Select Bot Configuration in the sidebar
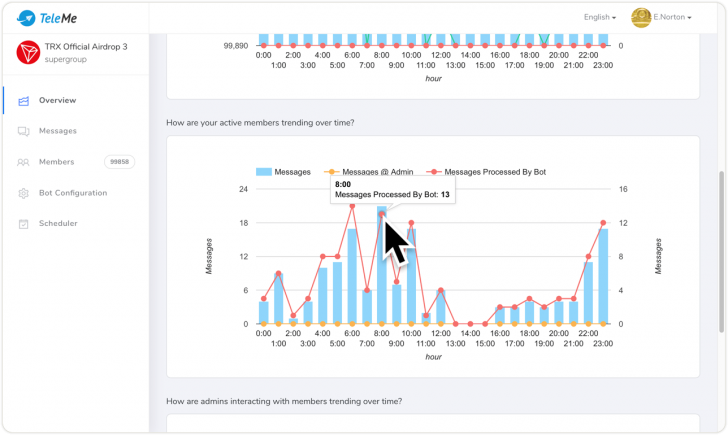Image resolution: width=728 pixels, height=435 pixels. (73, 193)
